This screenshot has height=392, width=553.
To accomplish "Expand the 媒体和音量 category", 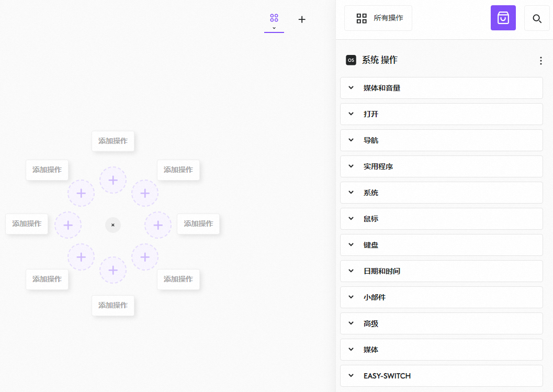I will [441, 88].
